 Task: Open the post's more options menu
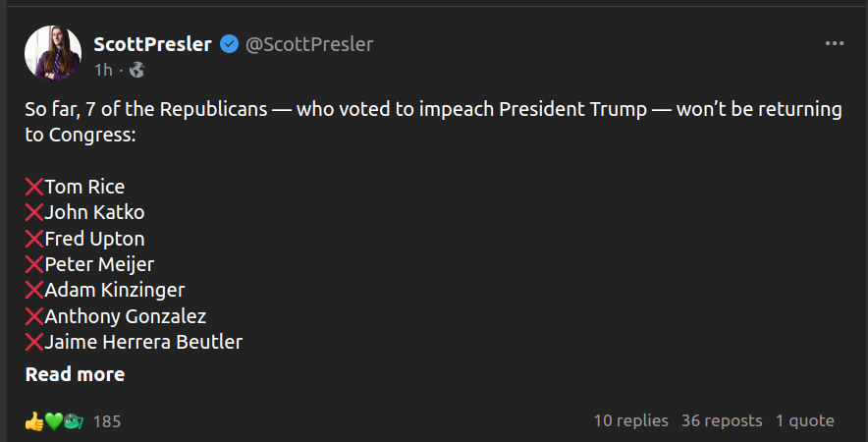(834, 44)
